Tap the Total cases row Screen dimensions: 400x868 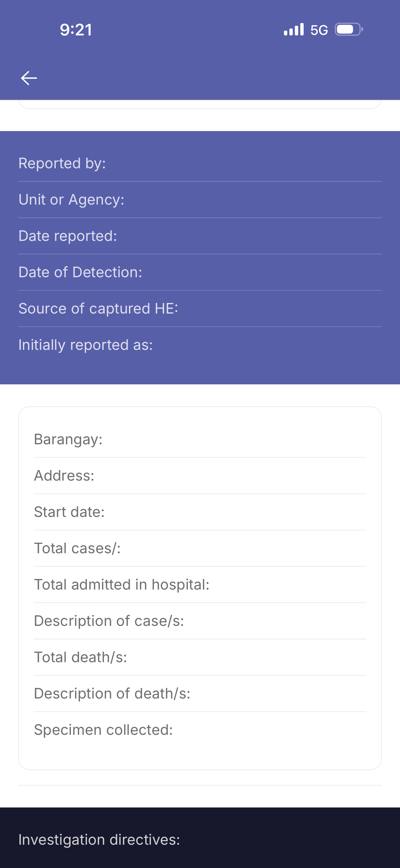(200, 549)
